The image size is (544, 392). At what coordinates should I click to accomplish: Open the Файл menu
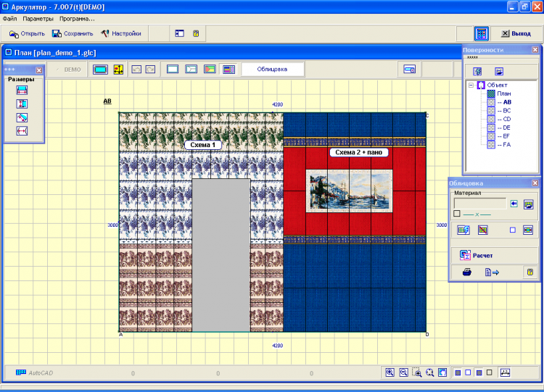(x=9, y=18)
